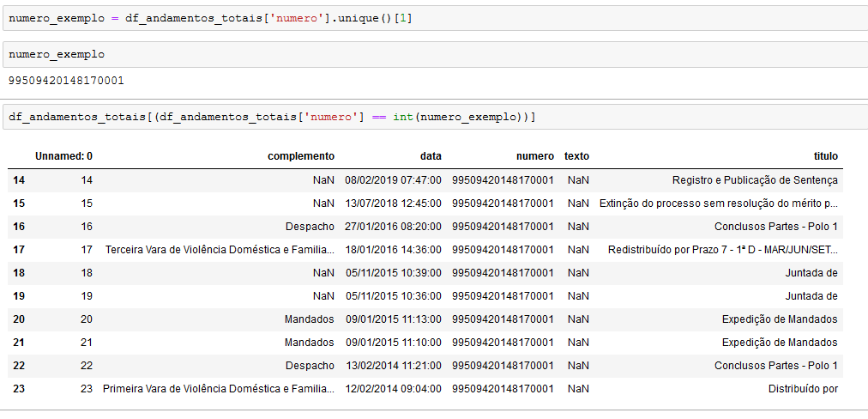
Task: Click 'Expedição de Mandados' title in row 20
Action: [x=780, y=319]
